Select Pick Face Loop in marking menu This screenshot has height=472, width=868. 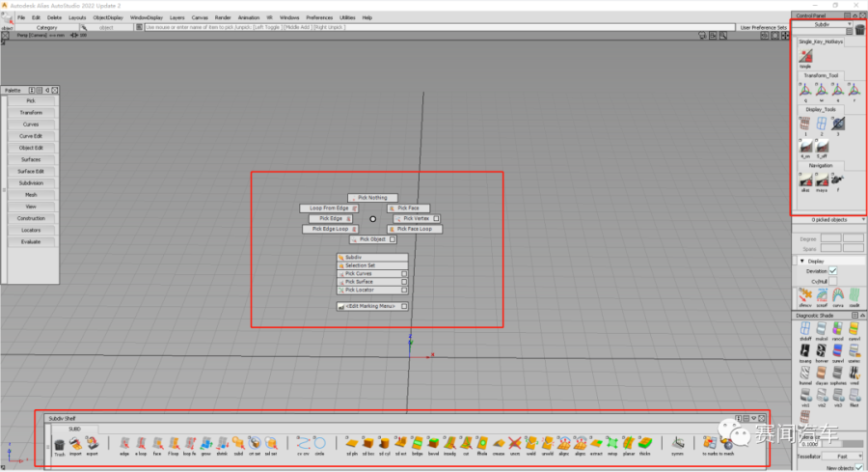(x=414, y=230)
